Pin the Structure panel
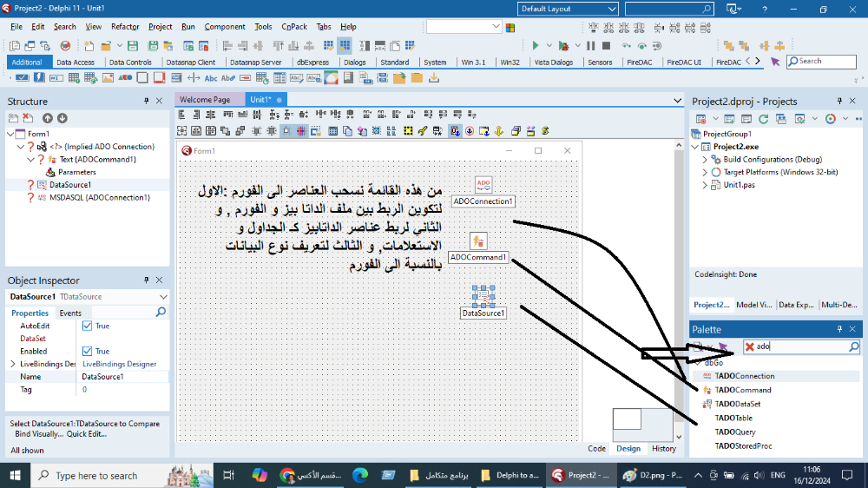 click(146, 101)
